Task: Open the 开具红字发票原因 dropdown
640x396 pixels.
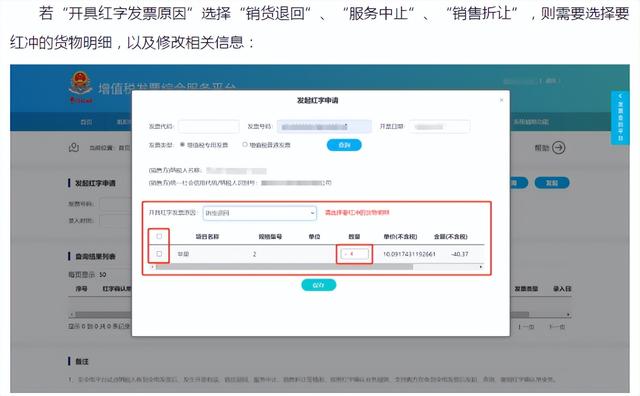Action: [x=260, y=213]
